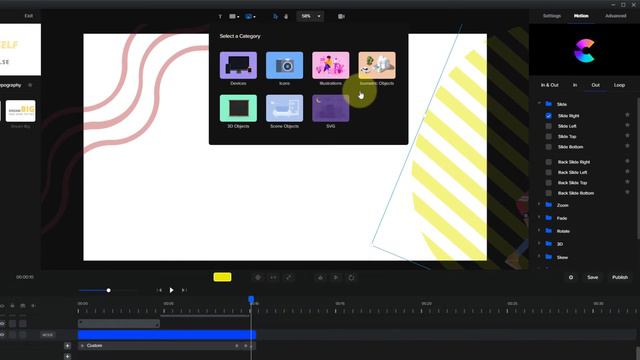Viewport: 640px width, 360px height.
Task: Enable the Slide Left checkbox
Action: [x=549, y=126]
